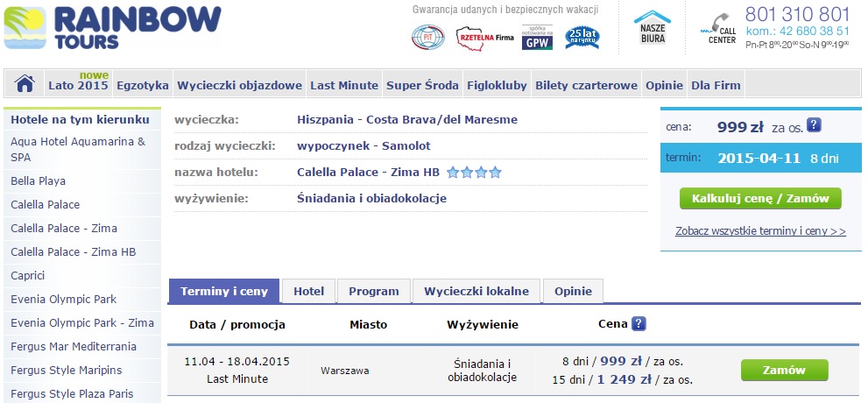Screen dimensions: 868x403
Task: Select the Terminy i ceny tab
Action: (x=223, y=291)
